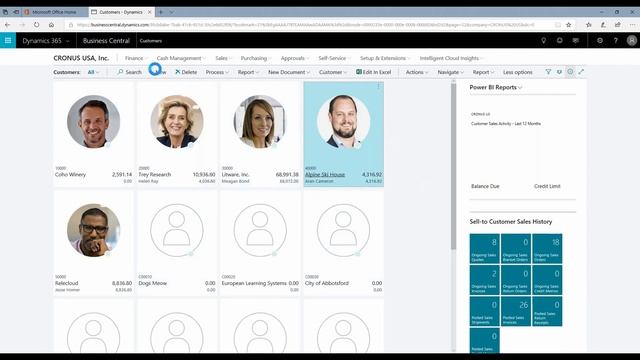Screen dimensions: 640x360
Task: Expand the Power BI Reports chevron
Action: [520, 87]
